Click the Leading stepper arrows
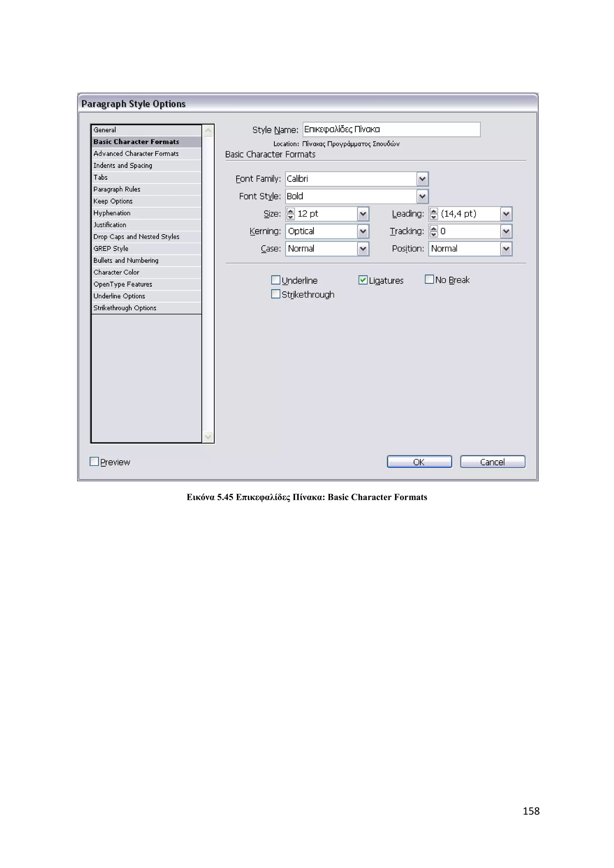This screenshot has height=868, width=614. point(434,214)
